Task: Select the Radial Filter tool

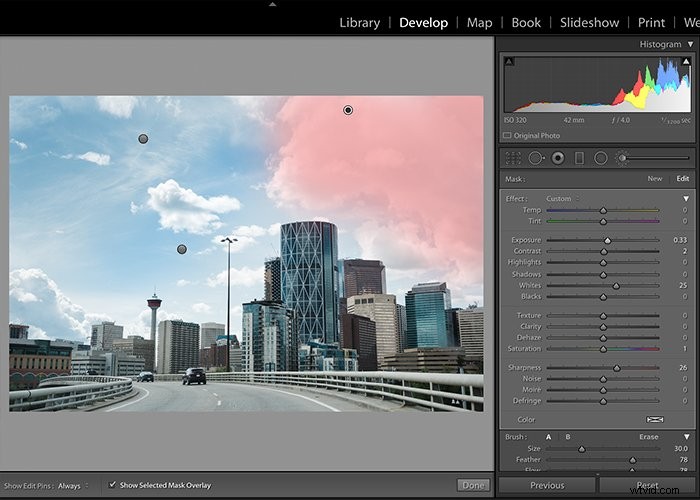Action: pyautogui.click(x=601, y=158)
